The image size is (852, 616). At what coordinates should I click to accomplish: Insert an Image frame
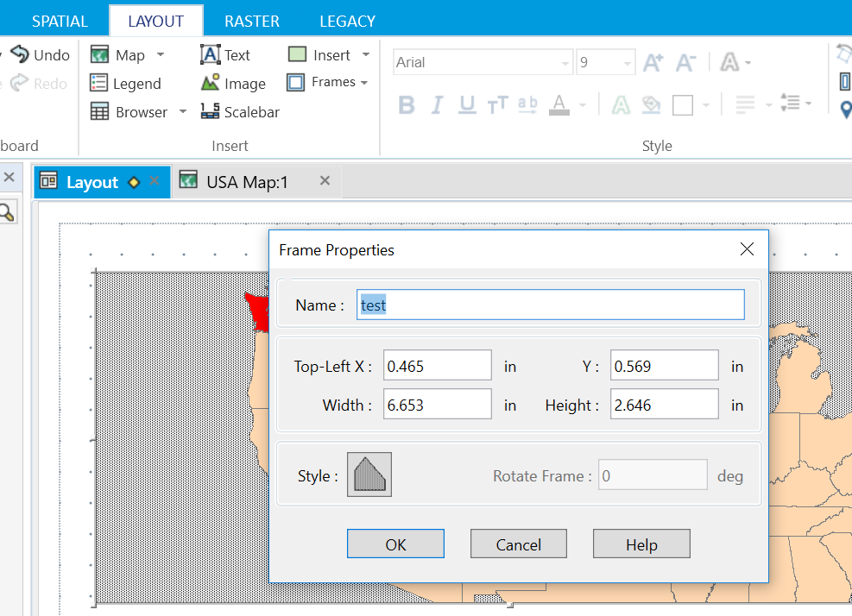[232, 83]
